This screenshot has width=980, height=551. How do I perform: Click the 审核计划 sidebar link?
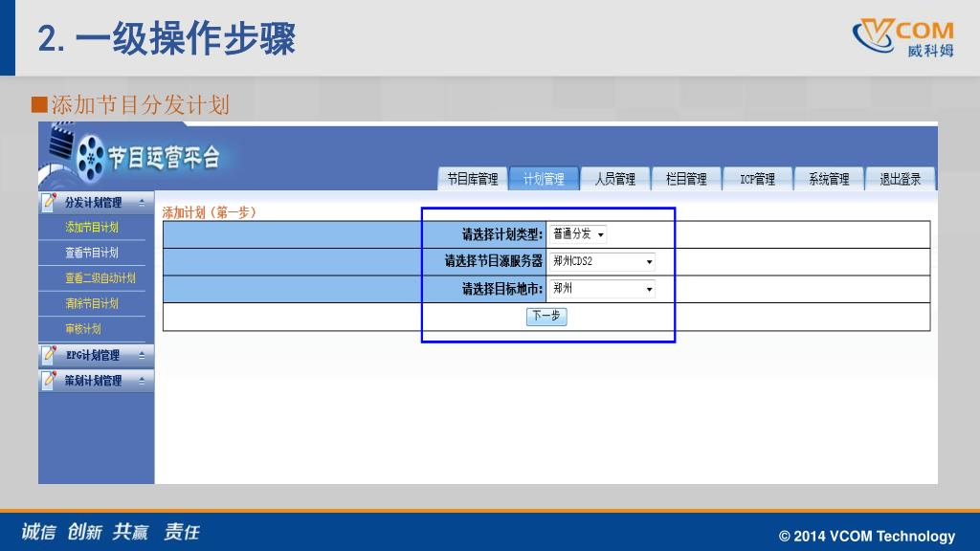[x=83, y=329]
